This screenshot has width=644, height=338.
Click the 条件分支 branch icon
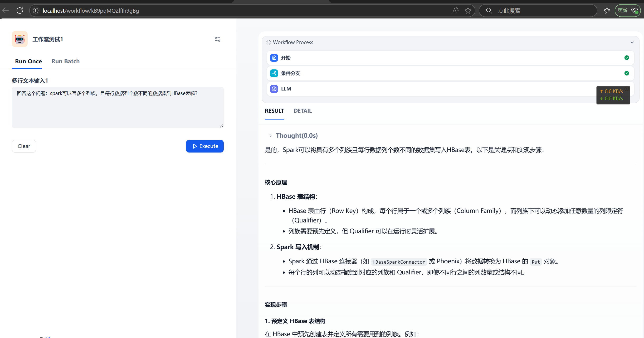pos(274,73)
